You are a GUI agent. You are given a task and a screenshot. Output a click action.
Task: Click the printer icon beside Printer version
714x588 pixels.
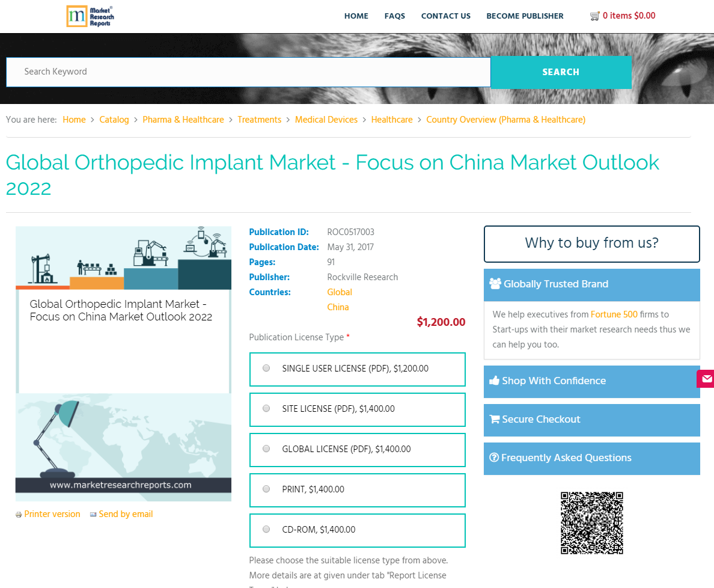pos(19,515)
